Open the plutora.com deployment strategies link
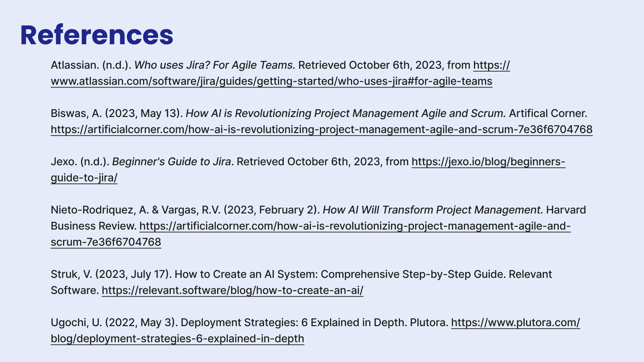Image resolution: width=644 pixels, height=362 pixels. (x=516, y=323)
